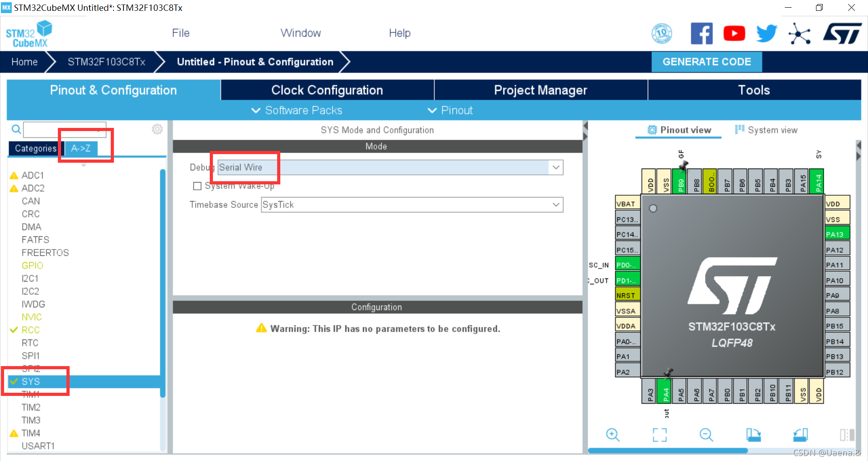The height and width of the screenshot is (461, 868).
Task: Select FREERTOS in the peripheral list
Action: pos(45,253)
